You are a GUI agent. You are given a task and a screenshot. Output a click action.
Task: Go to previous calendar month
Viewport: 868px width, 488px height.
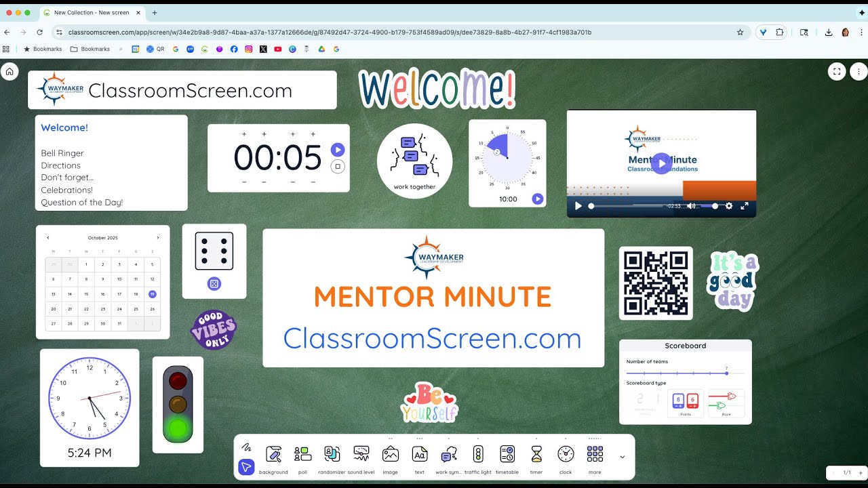(48, 238)
